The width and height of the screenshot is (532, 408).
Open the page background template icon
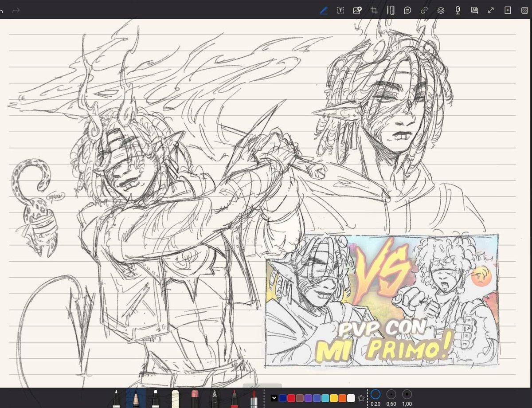point(524,10)
